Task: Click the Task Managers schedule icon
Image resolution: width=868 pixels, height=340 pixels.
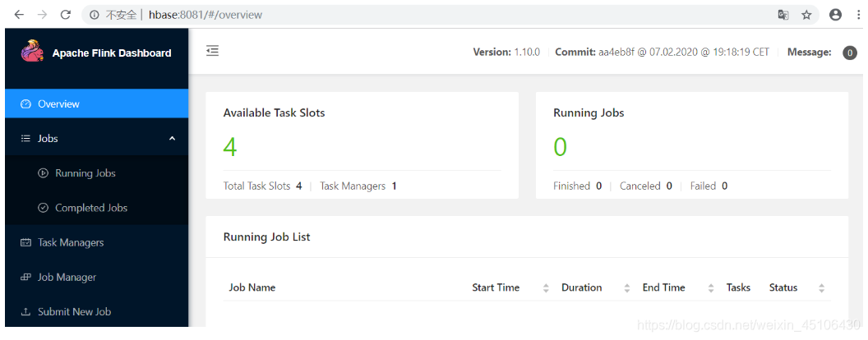Action: point(25,243)
